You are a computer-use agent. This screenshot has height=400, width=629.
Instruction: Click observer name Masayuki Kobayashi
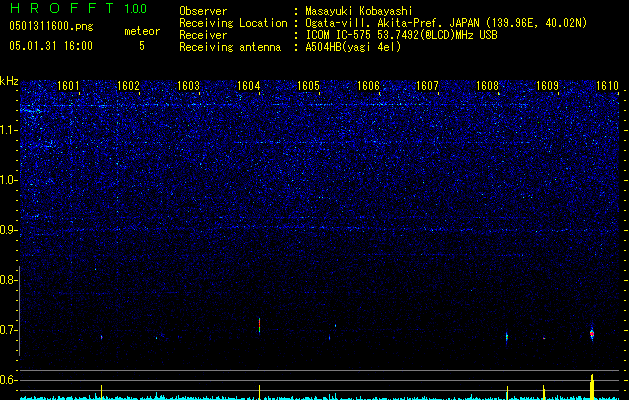[359, 11]
